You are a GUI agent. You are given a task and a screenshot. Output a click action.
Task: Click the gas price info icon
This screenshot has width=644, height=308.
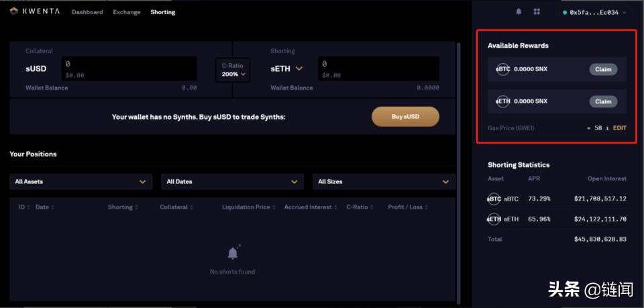(608, 128)
